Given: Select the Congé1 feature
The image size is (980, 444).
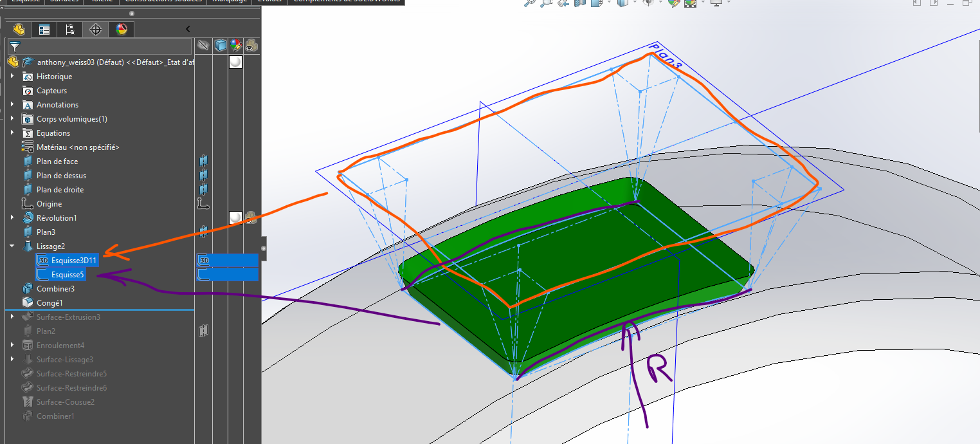Looking at the screenshot, I should (49, 303).
